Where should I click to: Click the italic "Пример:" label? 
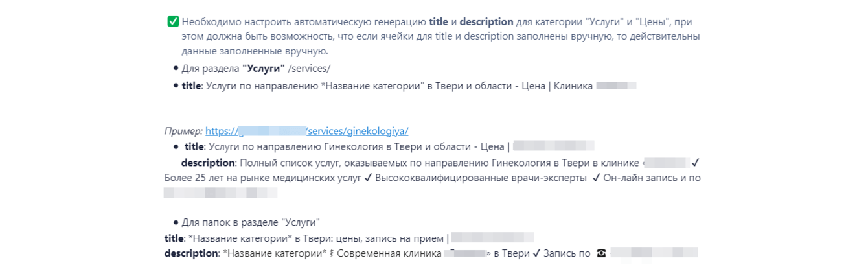pyautogui.click(x=183, y=130)
